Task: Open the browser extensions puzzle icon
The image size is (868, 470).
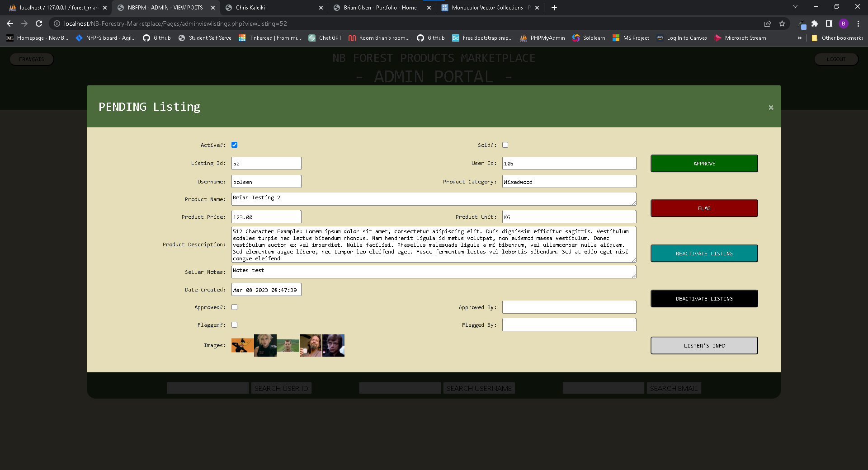Action: pos(815,23)
